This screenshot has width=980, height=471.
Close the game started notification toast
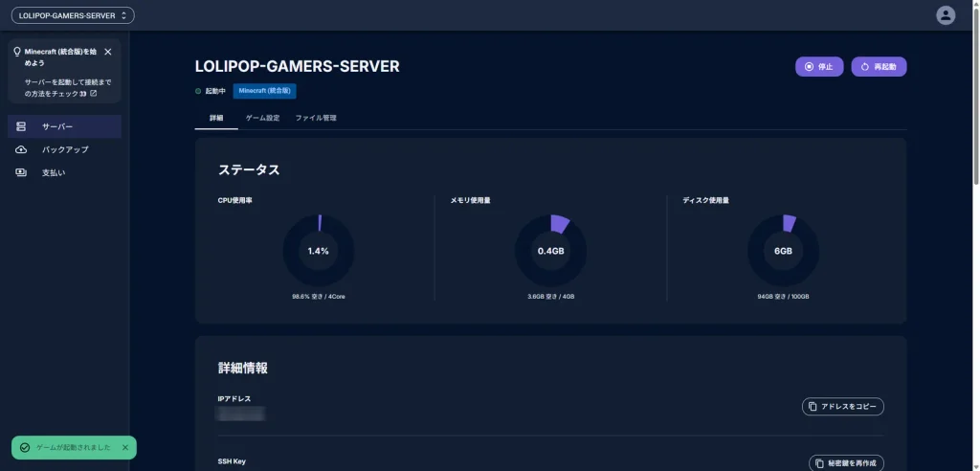click(x=125, y=447)
